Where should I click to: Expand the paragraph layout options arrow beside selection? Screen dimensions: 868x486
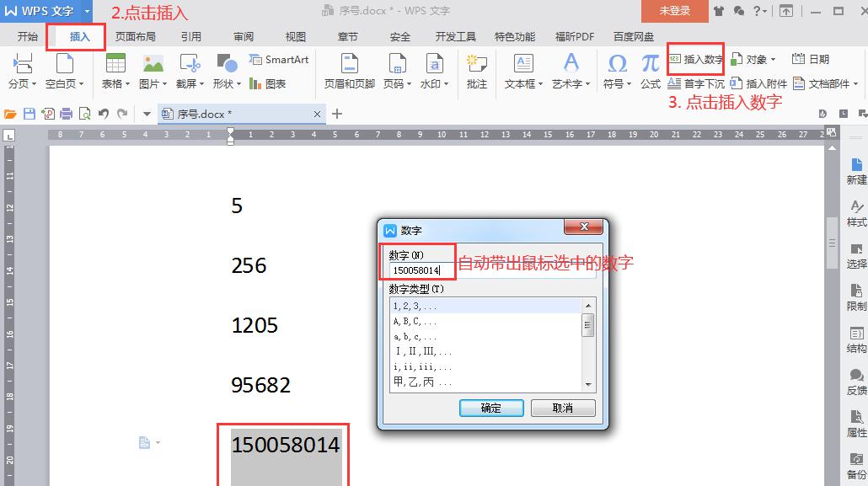point(158,442)
